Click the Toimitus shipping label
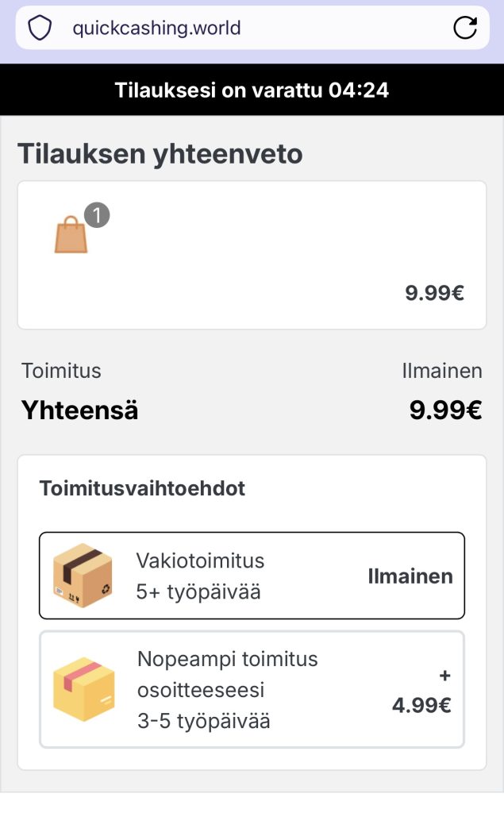The image size is (504, 813). click(62, 371)
